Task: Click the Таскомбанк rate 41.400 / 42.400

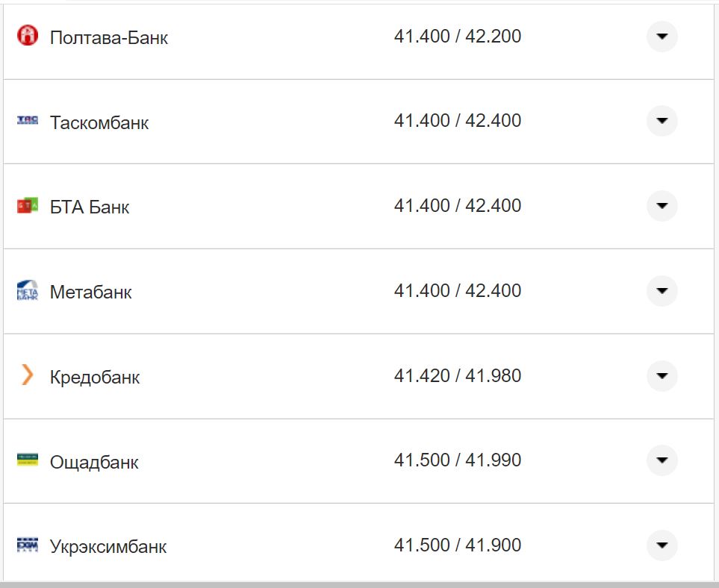Action: point(458,121)
